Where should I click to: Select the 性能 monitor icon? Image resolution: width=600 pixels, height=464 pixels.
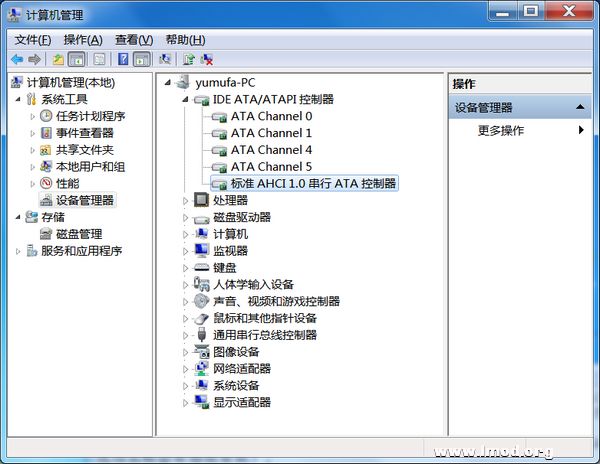pyautogui.click(x=46, y=183)
